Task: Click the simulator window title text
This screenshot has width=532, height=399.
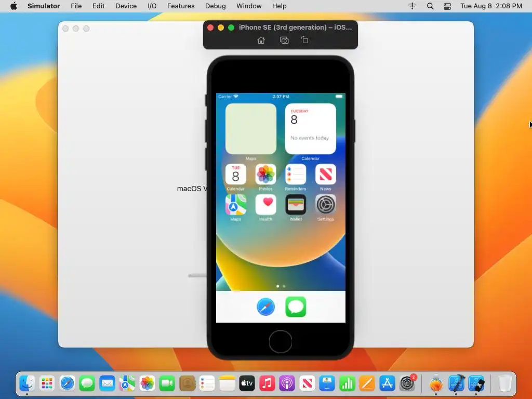Action: (295, 27)
